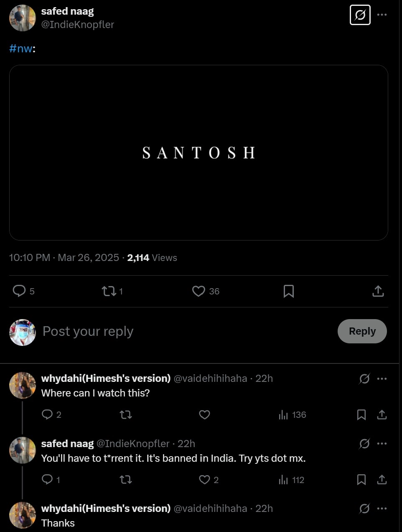
Task: Open the SANTOSH image in the post
Action: pos(198,153)
